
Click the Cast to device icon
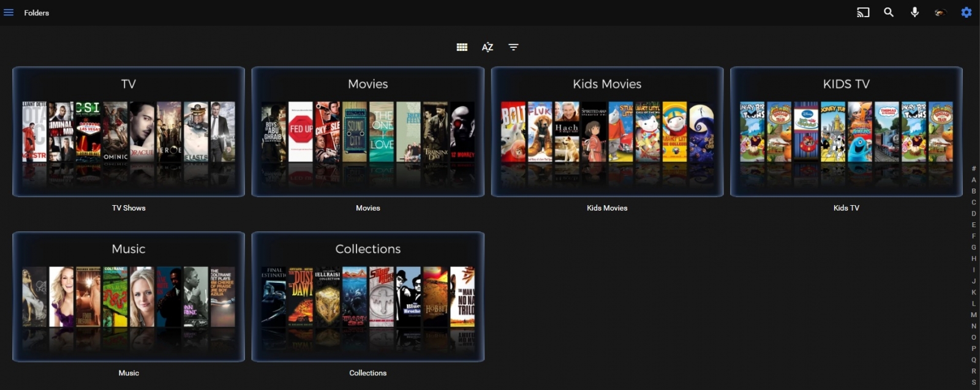pos(863,12)
